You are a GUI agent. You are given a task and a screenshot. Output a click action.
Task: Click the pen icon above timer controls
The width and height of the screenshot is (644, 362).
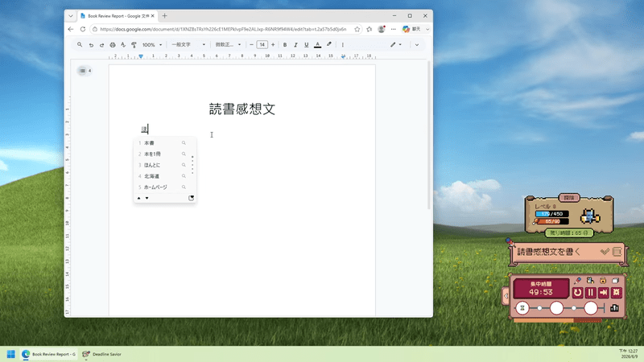[577, 280]
